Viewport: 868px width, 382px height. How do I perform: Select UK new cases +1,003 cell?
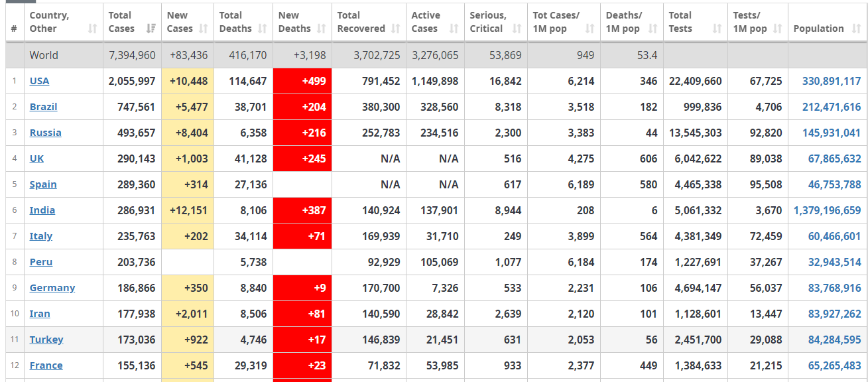188,159
